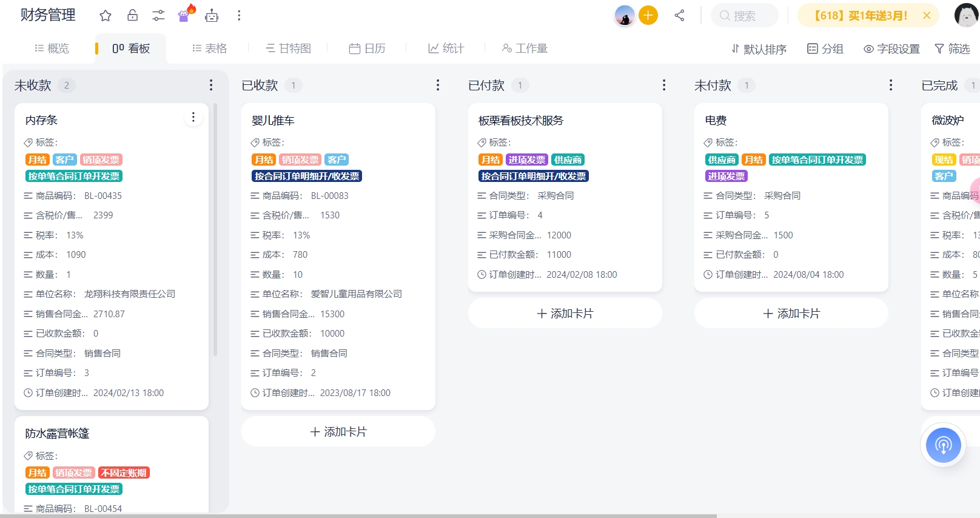Open the more options menu beside the robot icon
980x518 pixels.
coord(239,16)
